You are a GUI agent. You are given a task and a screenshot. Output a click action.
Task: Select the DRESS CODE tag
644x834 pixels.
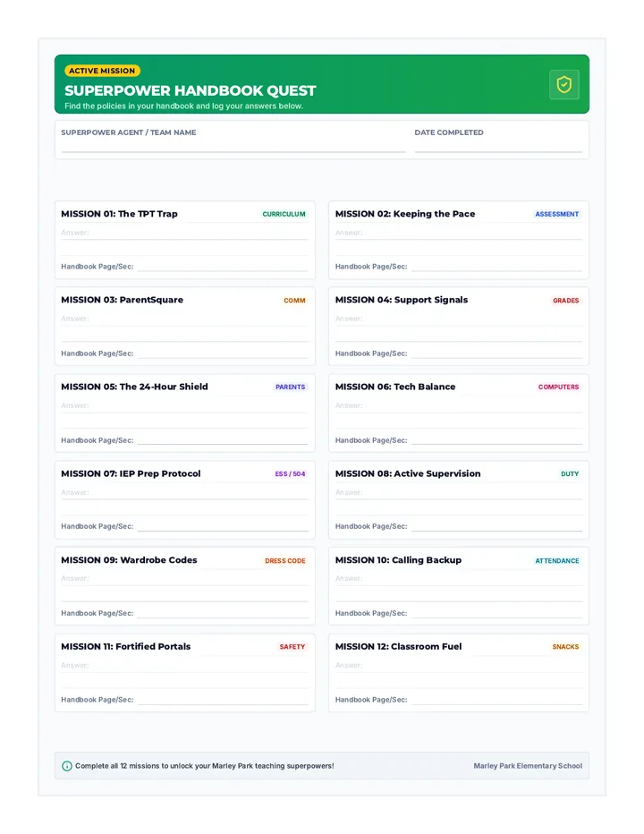pyautogui.click(x=285, y=560)
